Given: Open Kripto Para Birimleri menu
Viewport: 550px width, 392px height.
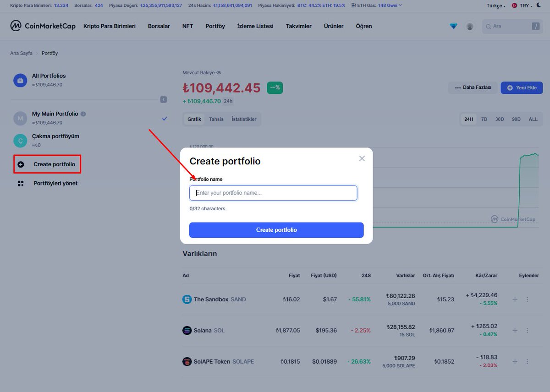Looking at the screenshot, I should [x=110, y=26].
